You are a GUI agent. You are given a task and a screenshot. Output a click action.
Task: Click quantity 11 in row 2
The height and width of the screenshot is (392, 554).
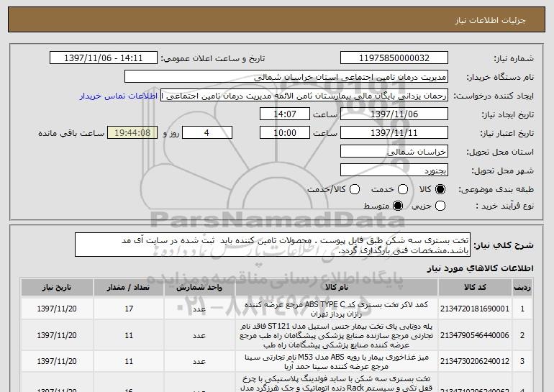129,335
